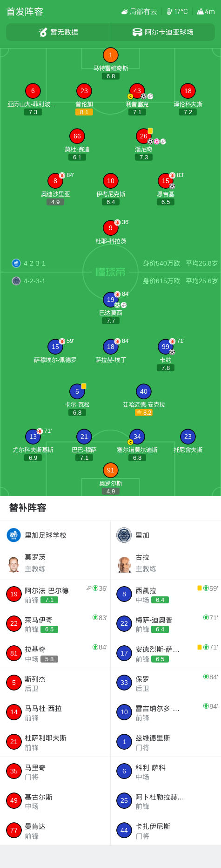Tap the 里加 club logo

click(x=124, y=535)
